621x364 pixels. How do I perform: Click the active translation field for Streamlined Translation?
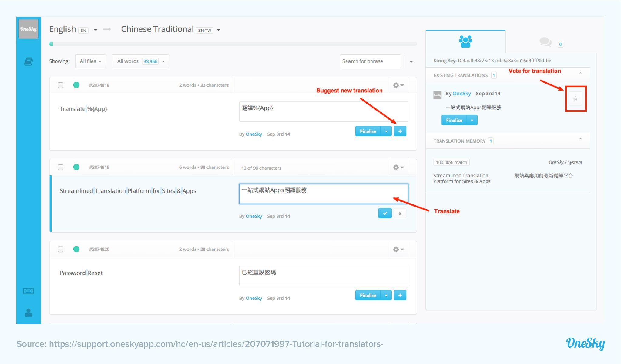324,194
